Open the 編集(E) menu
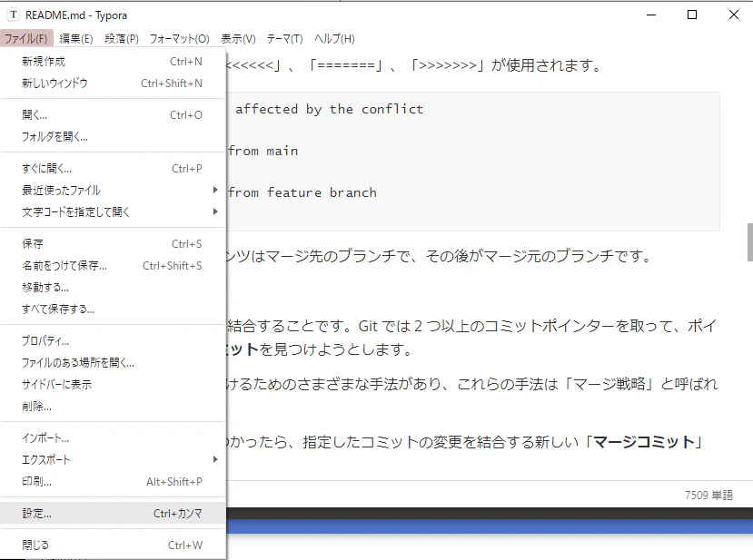This screenshot has height=560, width=753. [x=76, y=38]
